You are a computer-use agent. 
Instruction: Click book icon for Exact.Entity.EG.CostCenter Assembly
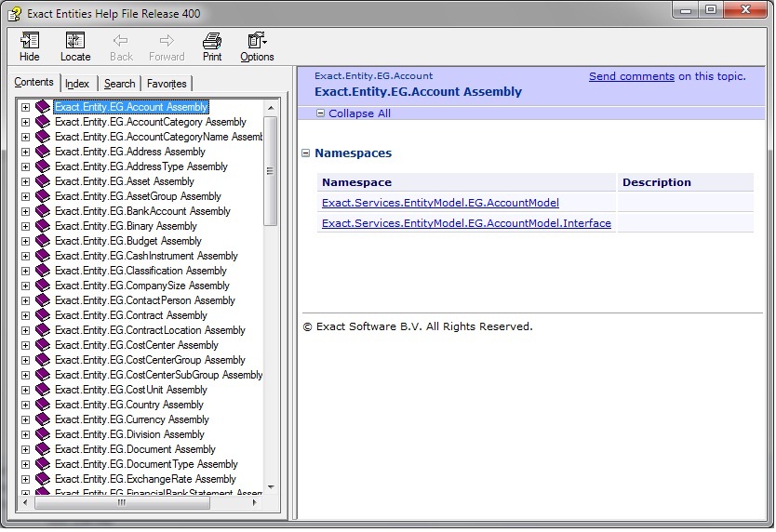point(43,345)
